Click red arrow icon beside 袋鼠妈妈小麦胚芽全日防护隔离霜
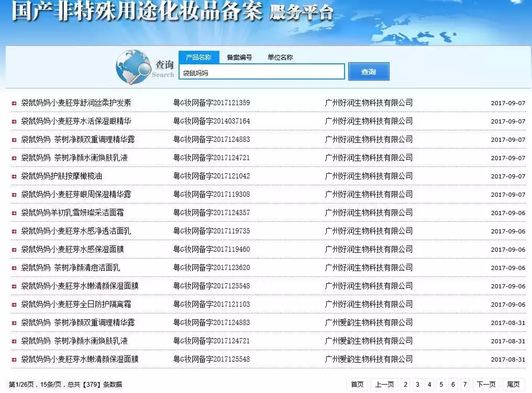 (x=14, y=305)
